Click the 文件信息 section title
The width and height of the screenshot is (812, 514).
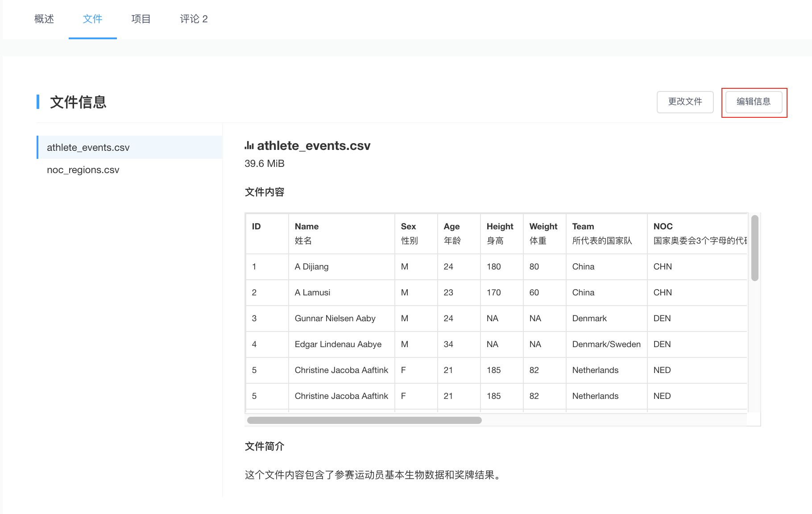coord(78,102)
